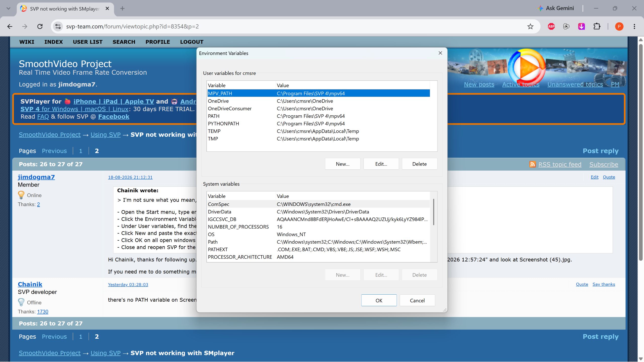Open the Extensions puzzle icon
The width and height of the screenshot is (644, 362).
597,26
